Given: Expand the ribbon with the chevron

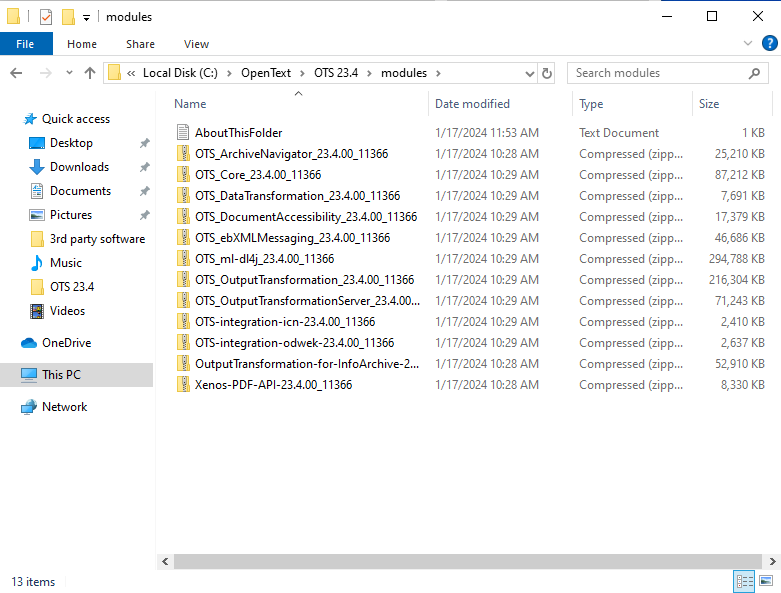Looking at the screenshot, I should [x=749, y=43].
